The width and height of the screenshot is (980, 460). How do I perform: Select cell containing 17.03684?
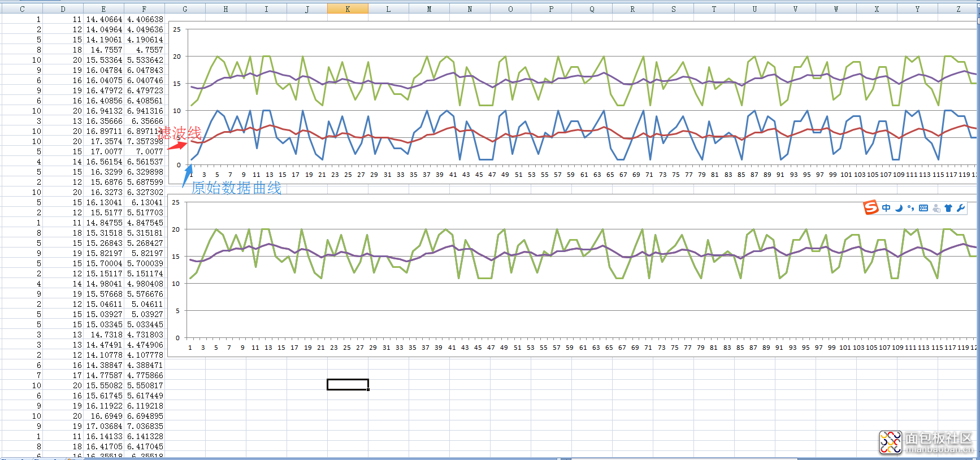coord(104,426)
